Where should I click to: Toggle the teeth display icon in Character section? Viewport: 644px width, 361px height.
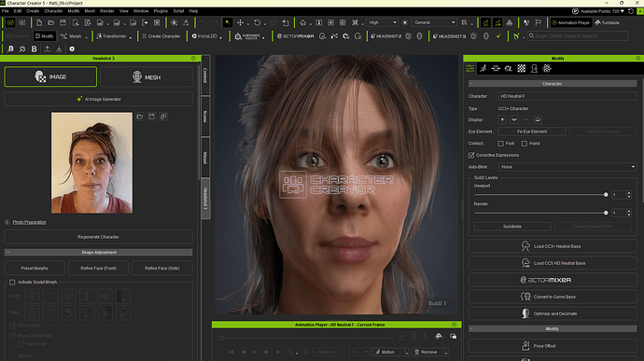[514, 119]
